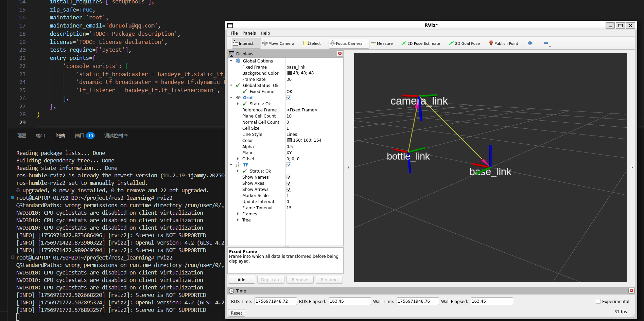Viewport: 644px width, 321px height.
Task: Activate the Publish Point tool
Action: pos(504,43)
